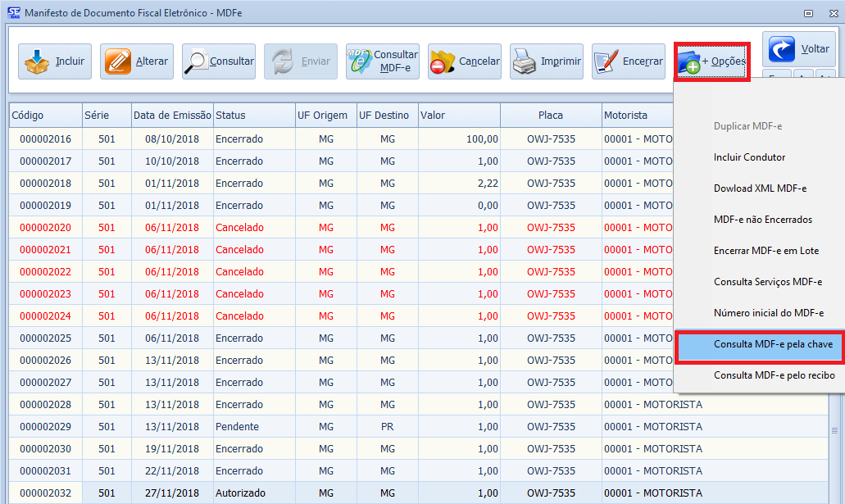Click the Alterar pencil icon button

click(137, 61)
